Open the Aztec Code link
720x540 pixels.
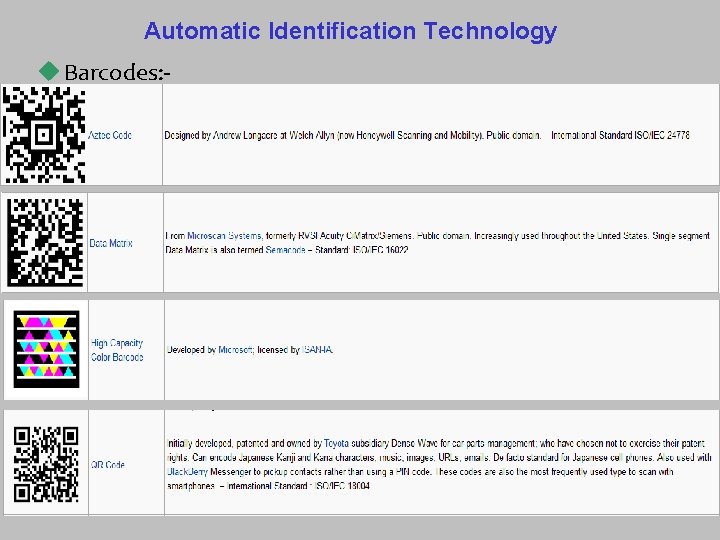coord(110,135)
